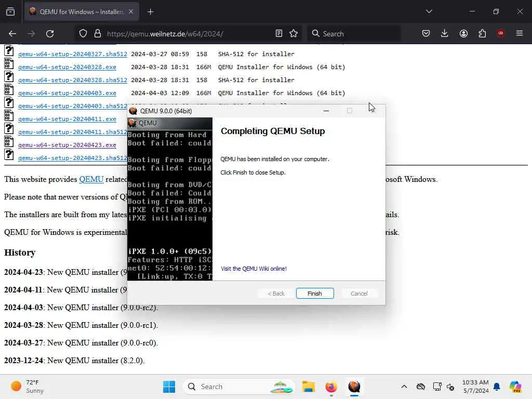Open qemu-w64-setup-20240423.sha512 link
The image size is (532, 399).
point(73,158)
